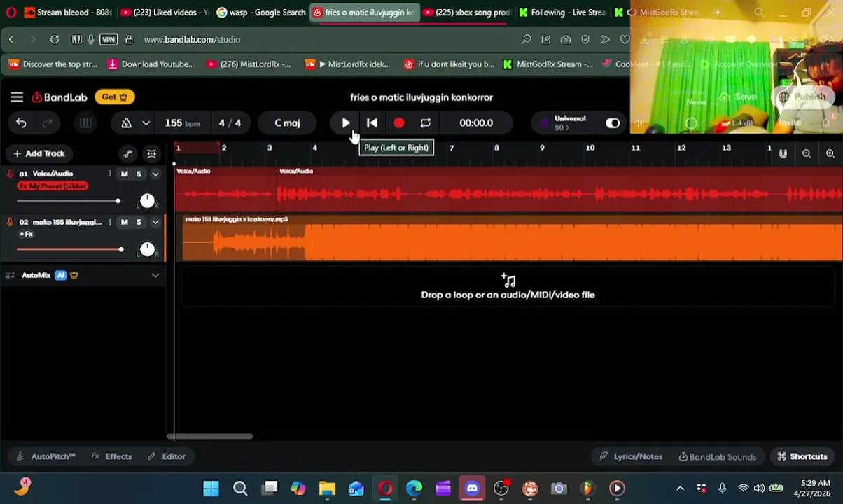Open the MIDI keyboard piano icon
The image size is (843, 504).
coord(85,123)
